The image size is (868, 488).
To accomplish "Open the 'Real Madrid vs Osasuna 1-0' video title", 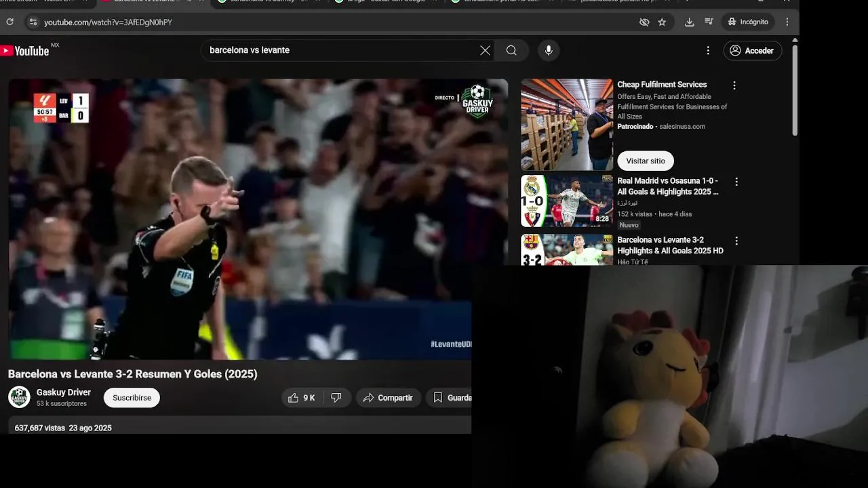I will pyautogui.click(x=668, y=186).
